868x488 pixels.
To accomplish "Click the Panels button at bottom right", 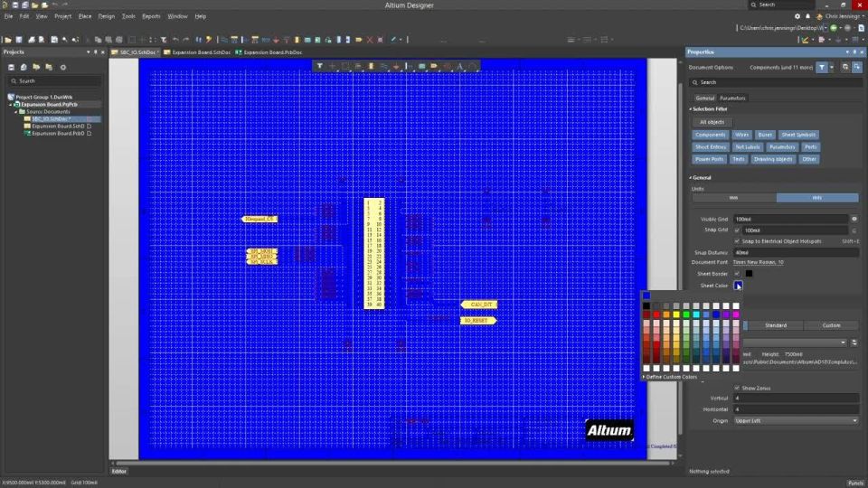I will pyautogui.click(x=856, y=483).
